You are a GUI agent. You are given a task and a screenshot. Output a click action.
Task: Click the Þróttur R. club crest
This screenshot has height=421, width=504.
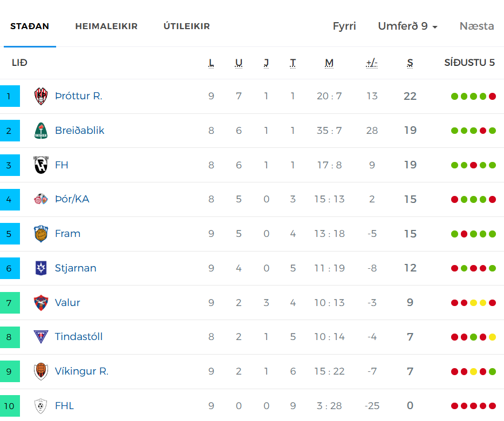tap(41, 96)
